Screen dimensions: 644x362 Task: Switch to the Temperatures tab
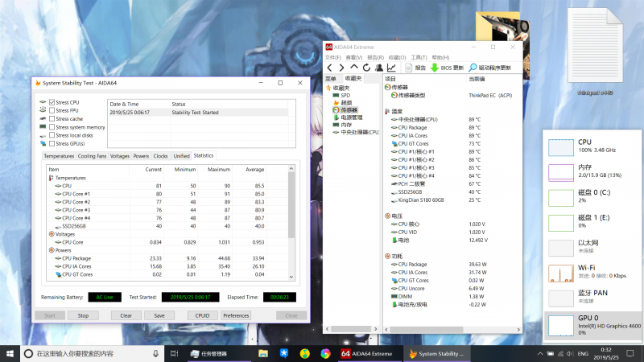(59, 156)
